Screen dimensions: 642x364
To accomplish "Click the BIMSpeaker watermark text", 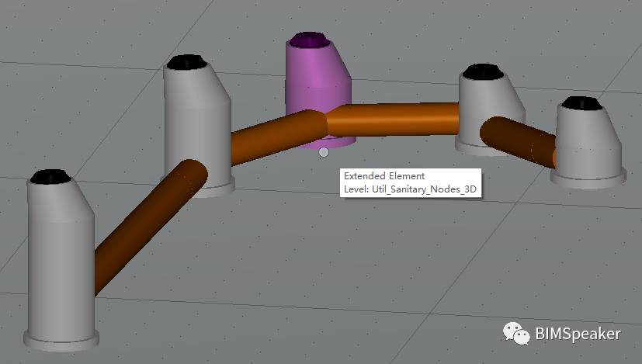I will pos(578,334).
